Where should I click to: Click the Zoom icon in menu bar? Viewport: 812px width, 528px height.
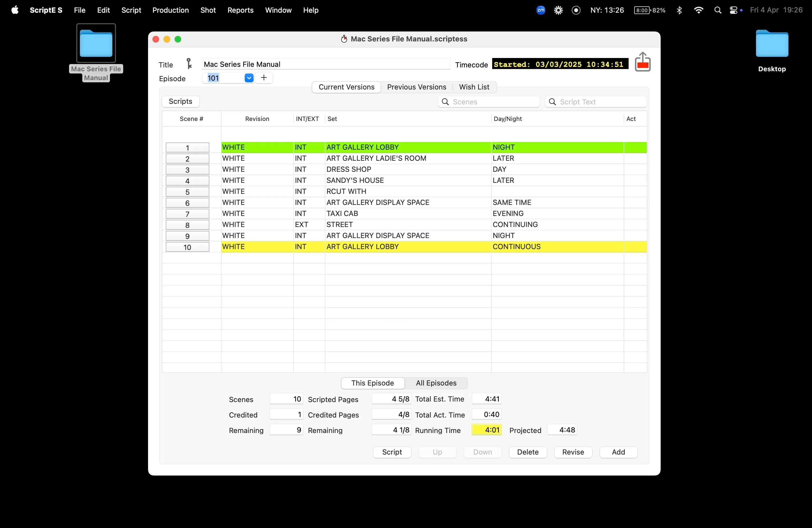click(x=541, y=10)
